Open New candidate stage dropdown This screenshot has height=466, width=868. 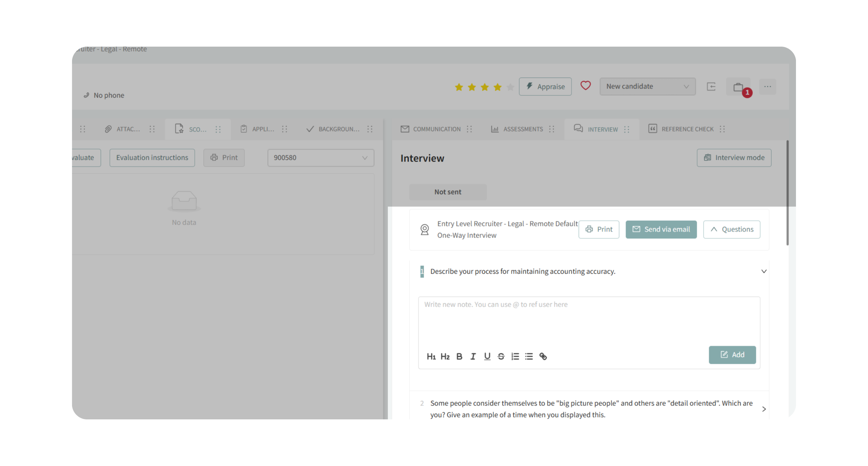coord(647,86)
